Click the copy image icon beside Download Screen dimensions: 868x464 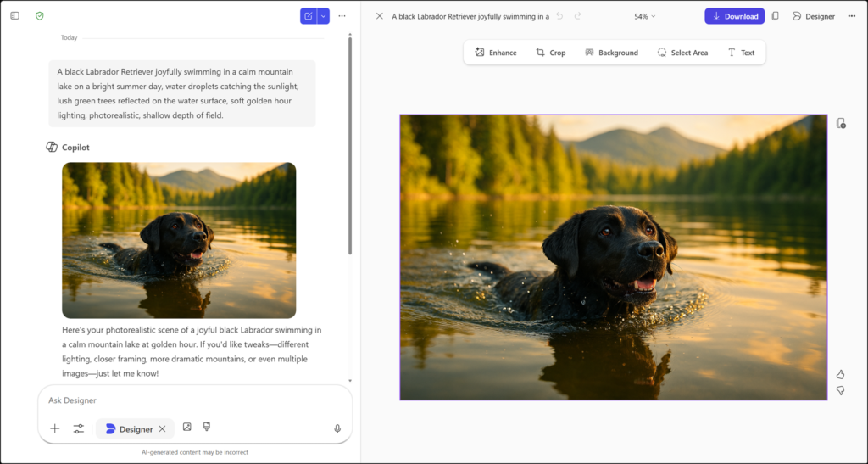pos(775,16)
